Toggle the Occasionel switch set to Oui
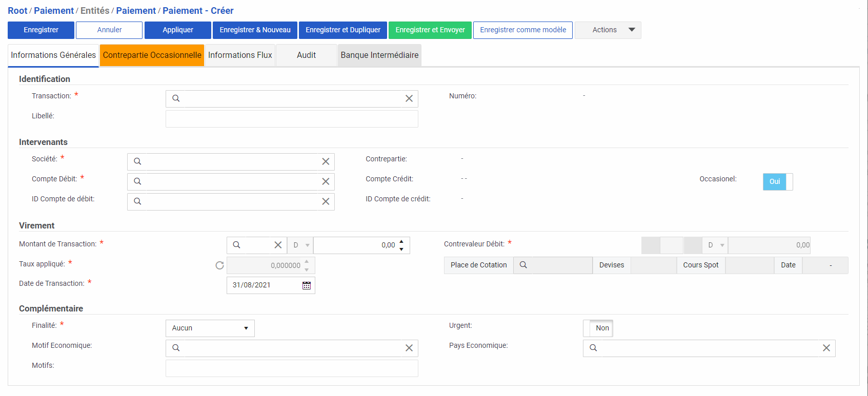Viewport: 868px width, 396px height. tap(777, 181)
